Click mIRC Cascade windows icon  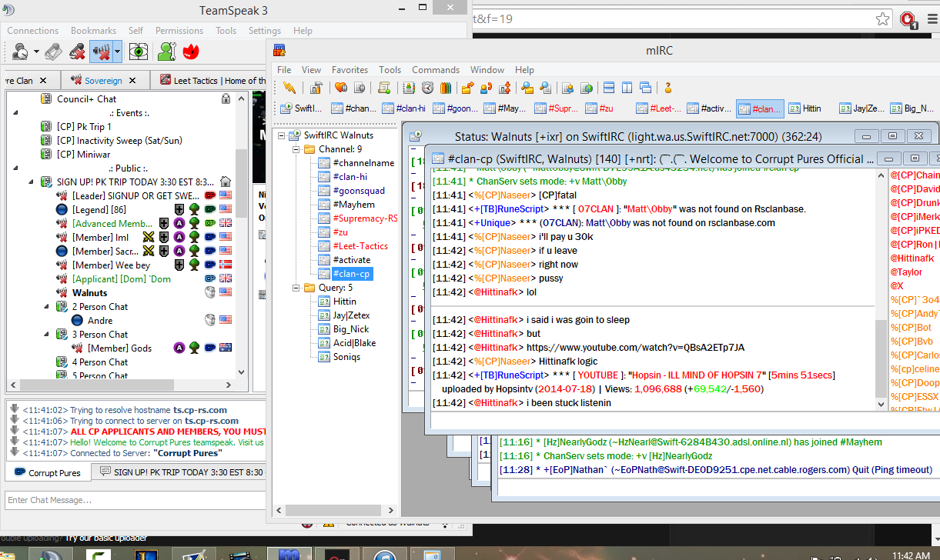pyautogui.click(x=646, y=88)
